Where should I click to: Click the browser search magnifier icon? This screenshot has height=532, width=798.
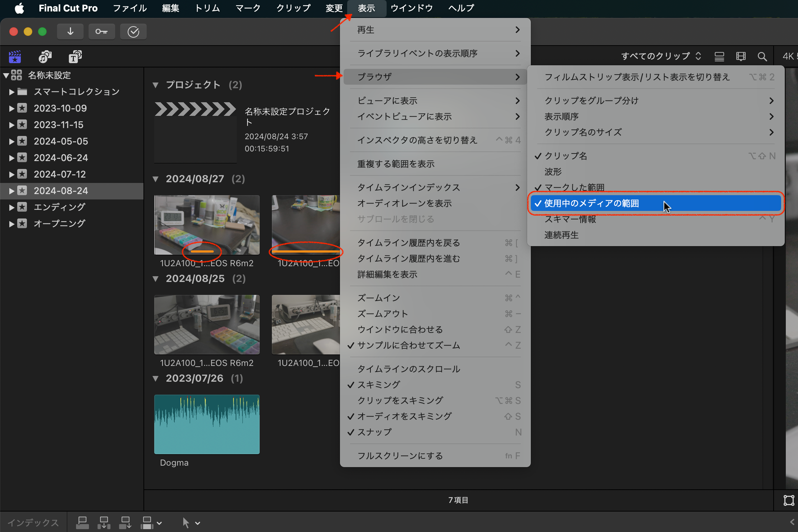(x=762, y=56)
